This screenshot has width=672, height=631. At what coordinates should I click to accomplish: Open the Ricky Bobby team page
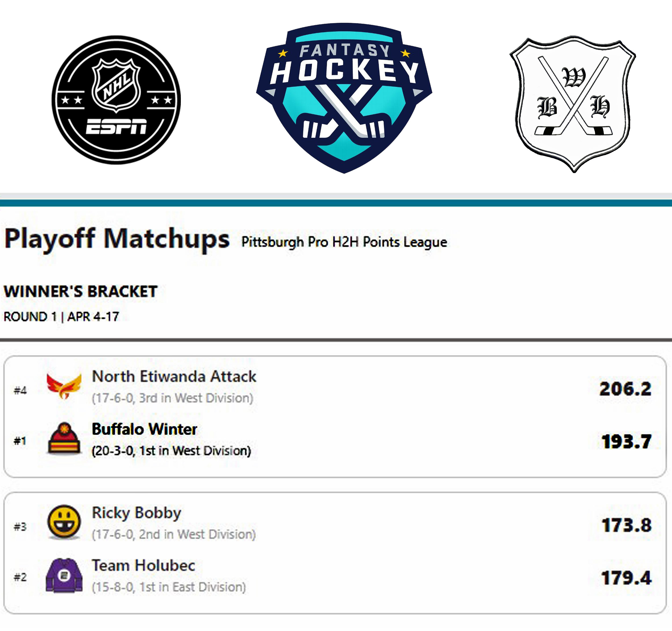click(136, 513)
